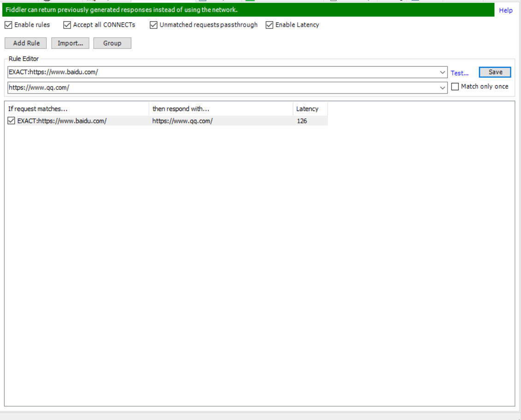The height and width of the screenshot is (420, 521).
Task: Open the Help link
Action: click(506, 10)
